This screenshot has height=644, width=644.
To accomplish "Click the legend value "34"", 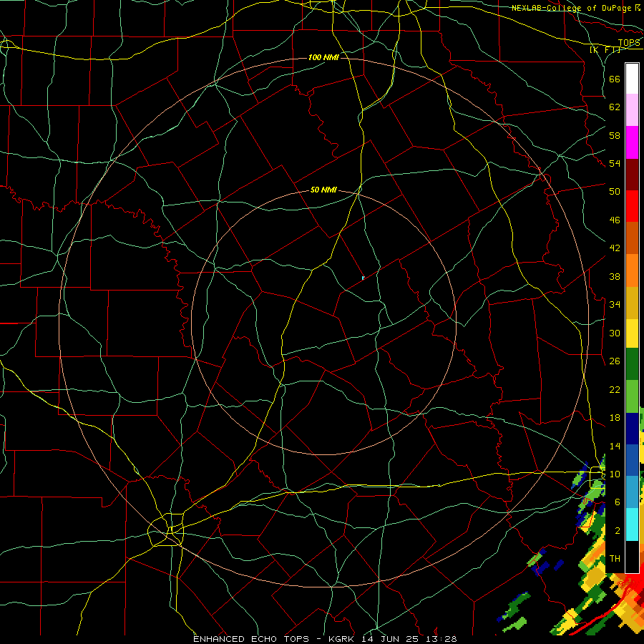I will (x=615, y=304).
